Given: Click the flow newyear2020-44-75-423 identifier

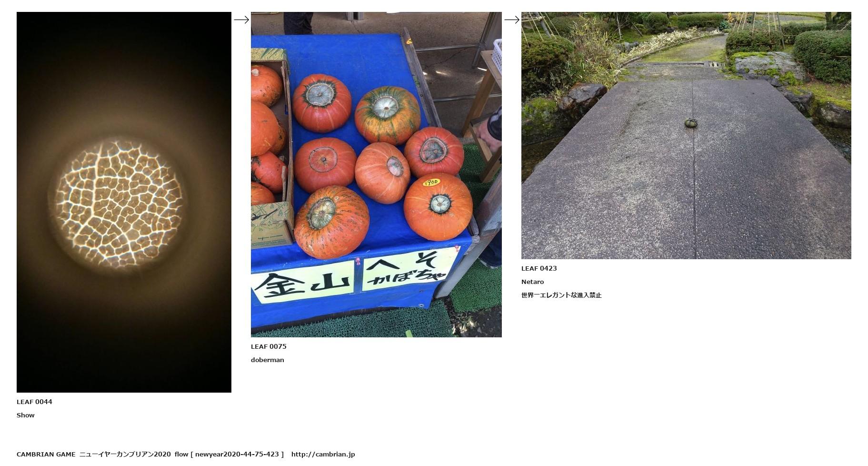Looking at the screenshot, I should point(229,454).
